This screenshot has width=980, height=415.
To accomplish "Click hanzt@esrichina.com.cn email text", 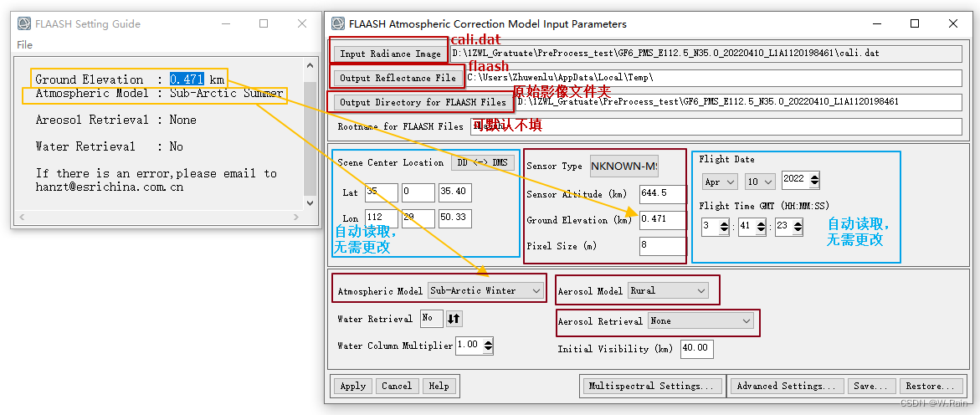I will (x=110, y=187).
